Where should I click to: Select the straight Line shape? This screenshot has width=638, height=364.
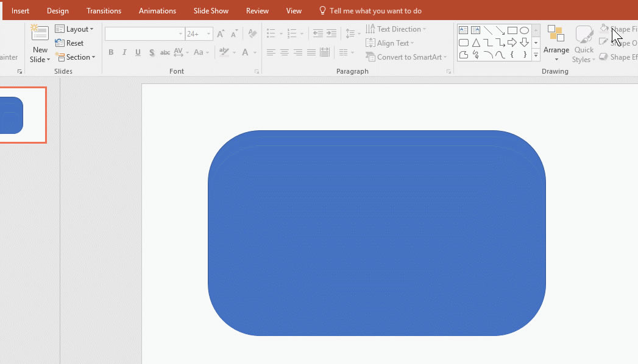488,30
